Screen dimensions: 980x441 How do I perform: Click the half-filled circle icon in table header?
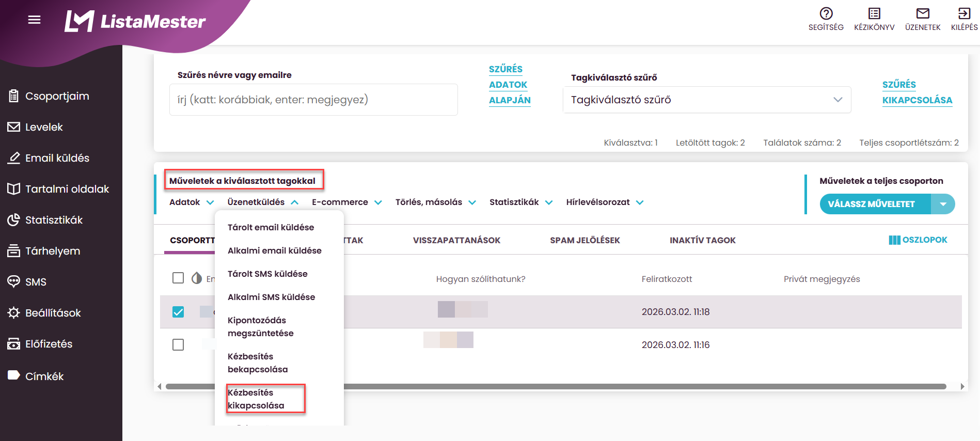[197, 278]
